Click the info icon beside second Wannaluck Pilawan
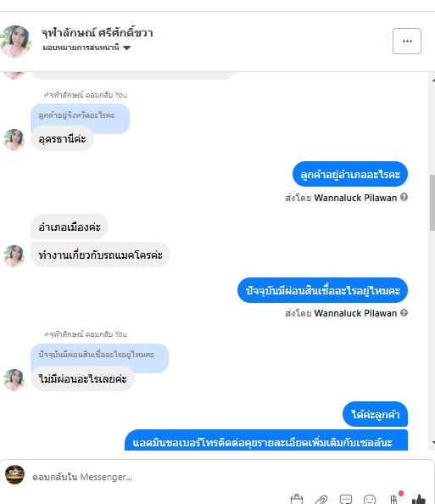 (404, 312)
